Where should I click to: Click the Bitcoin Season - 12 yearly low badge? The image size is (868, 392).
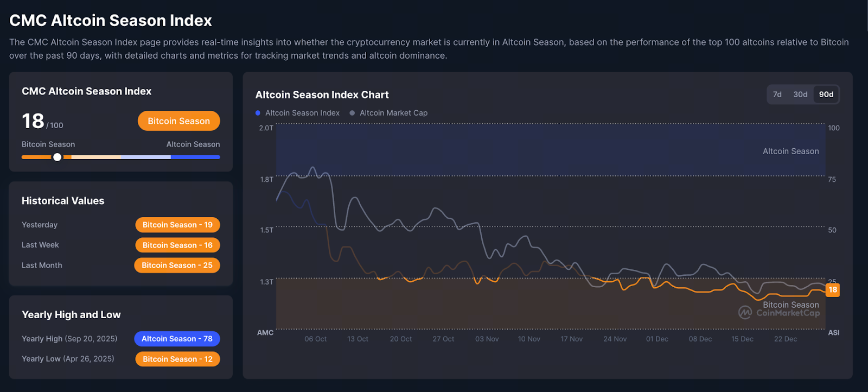pyautogui.click(x=177, y=359)
